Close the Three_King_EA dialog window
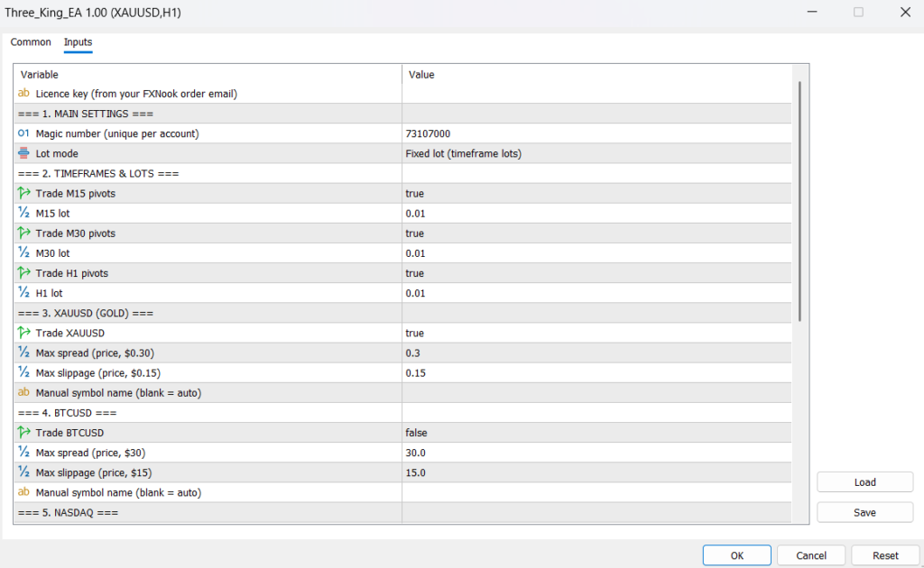 pos(905,12)
